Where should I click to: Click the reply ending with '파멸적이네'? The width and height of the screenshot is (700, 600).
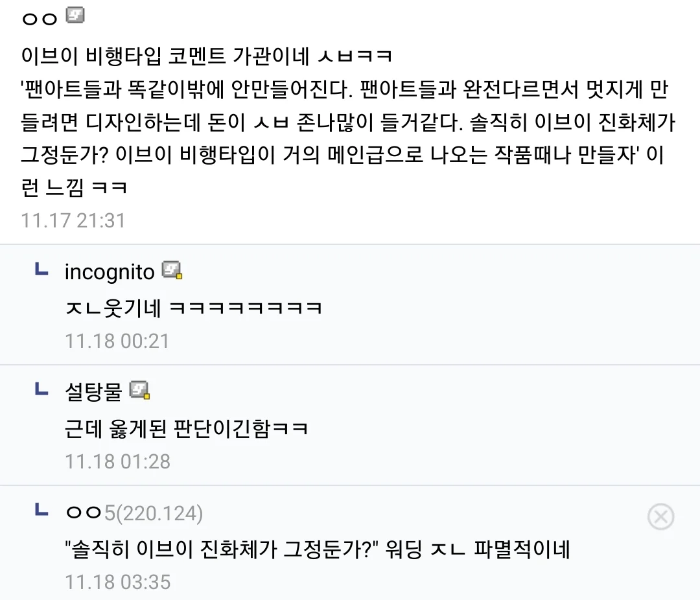(317, 550)
